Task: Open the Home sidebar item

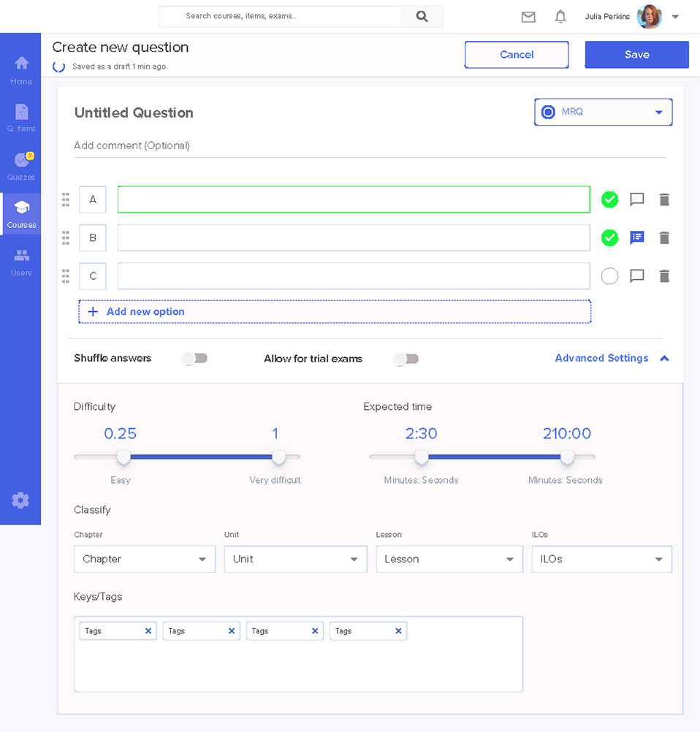Action: click(x=21, y=70)
